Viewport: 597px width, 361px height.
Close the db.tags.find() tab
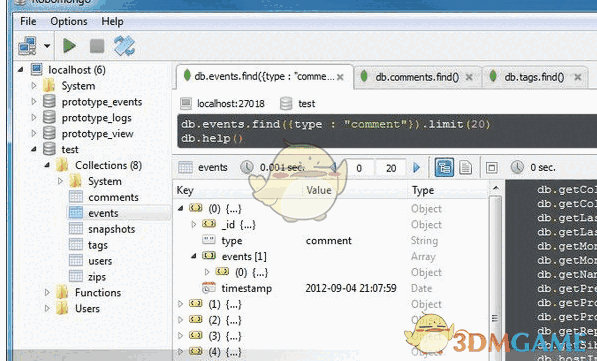pyautogui.click(x=578, y=77)
